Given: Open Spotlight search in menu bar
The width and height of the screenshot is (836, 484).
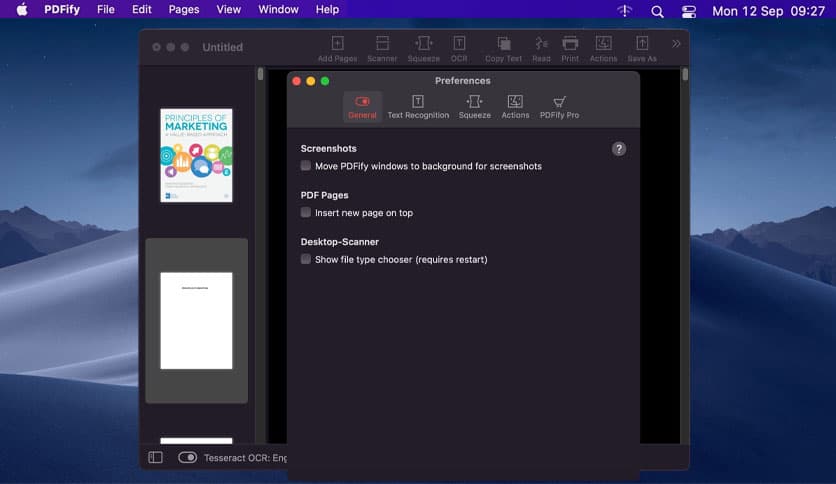Looking at the screenshot, I should [x=657, y=11].
